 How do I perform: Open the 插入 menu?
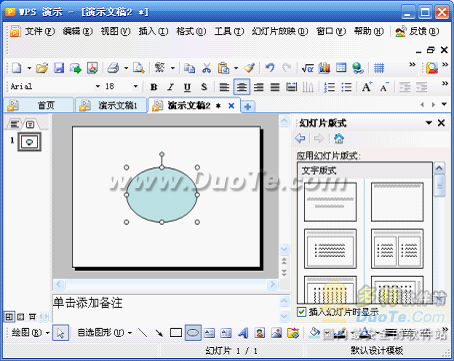153,31
